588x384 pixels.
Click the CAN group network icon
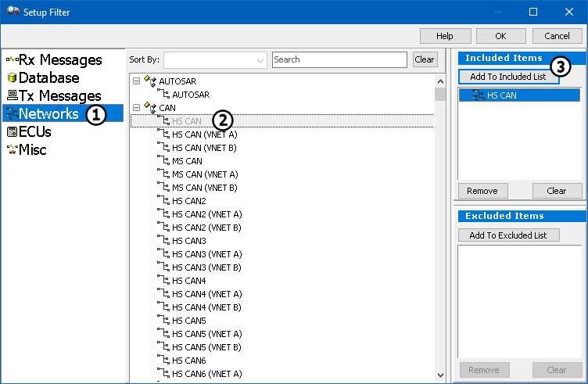150,107
